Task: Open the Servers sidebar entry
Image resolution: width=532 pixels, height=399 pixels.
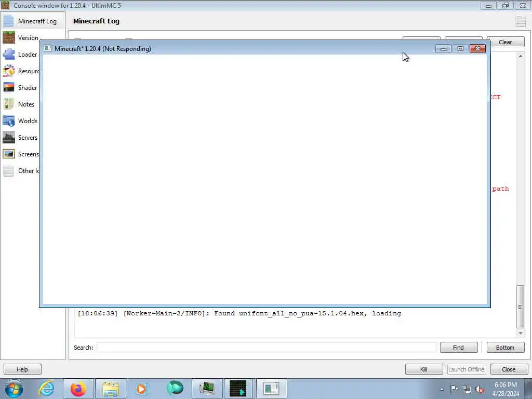Action: pyautogui.click(x=20, y=137)
